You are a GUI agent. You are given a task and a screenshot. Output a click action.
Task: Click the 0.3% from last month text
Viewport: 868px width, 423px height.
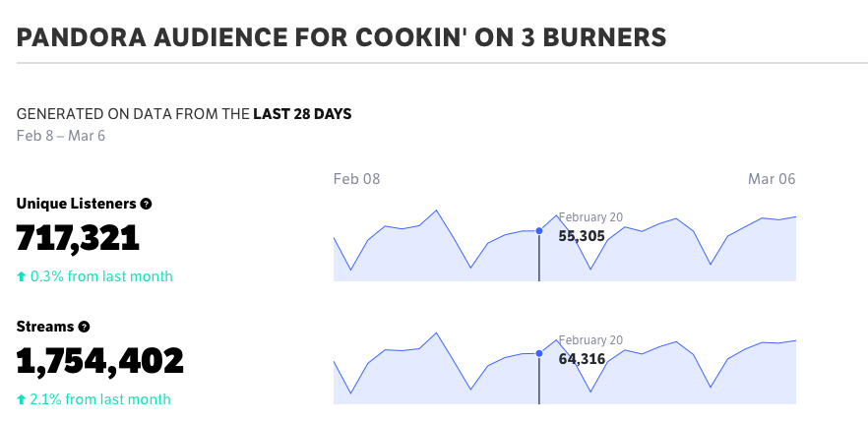(101, 276)
